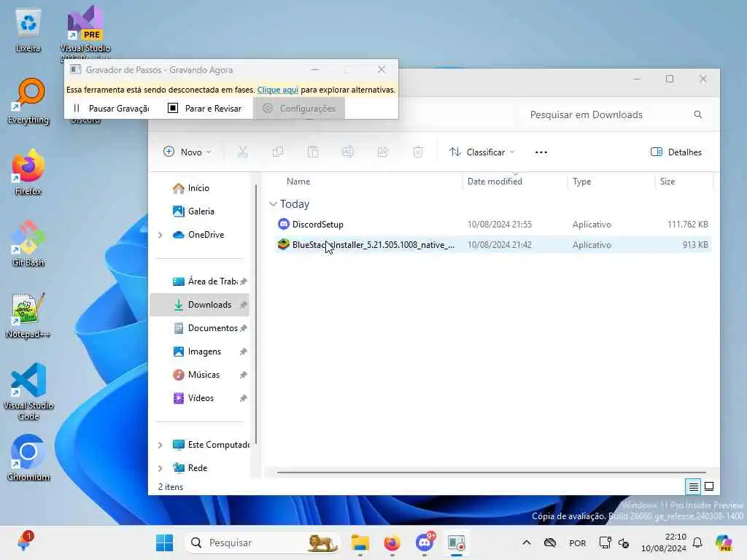
Task: Click the POR language indicator
Action: [x=578, y=542]
